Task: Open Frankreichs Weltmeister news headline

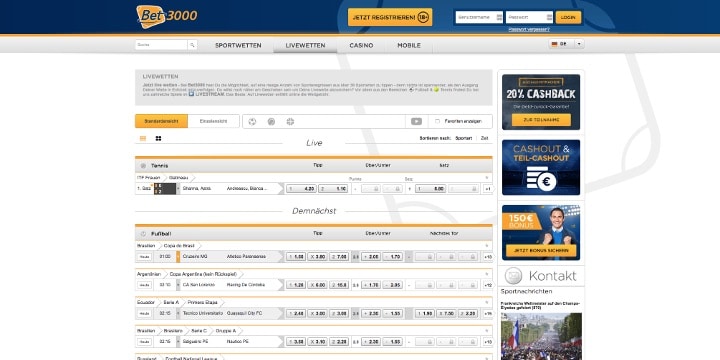Action: (540, 305)
